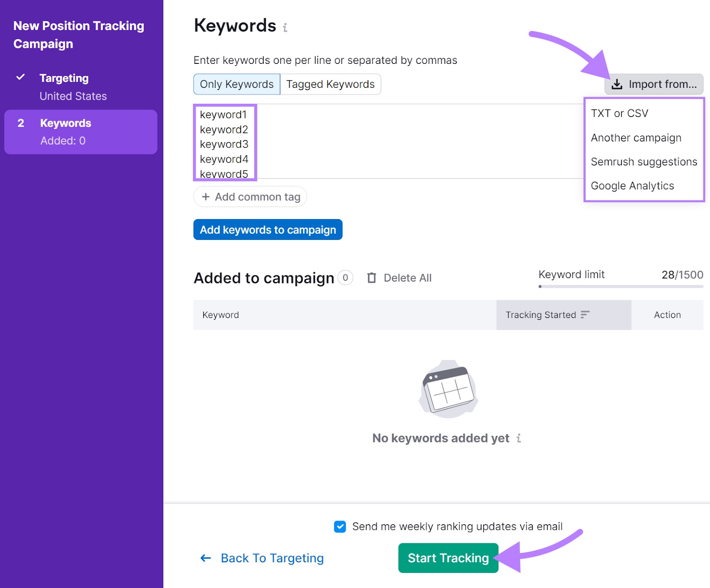Select the Only Keywords tab
Image resolution: width=710 pixels, height=588 pixels.
point(236,84)
